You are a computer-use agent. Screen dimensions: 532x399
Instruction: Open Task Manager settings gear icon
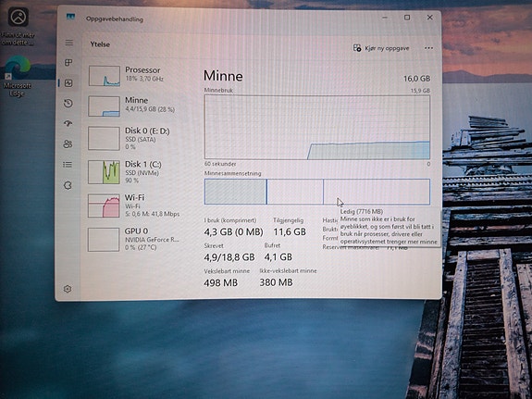(x=68, y=289)
